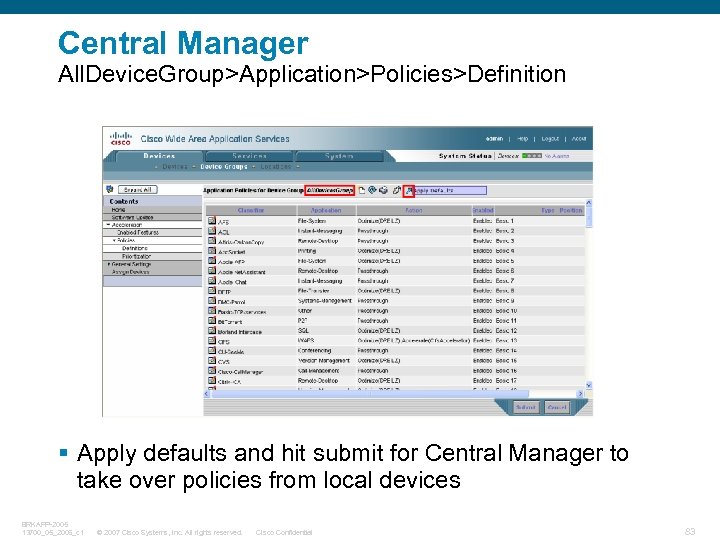
Task: Open the edit icon for CU-SeeMe
Action: pos(212,350)
